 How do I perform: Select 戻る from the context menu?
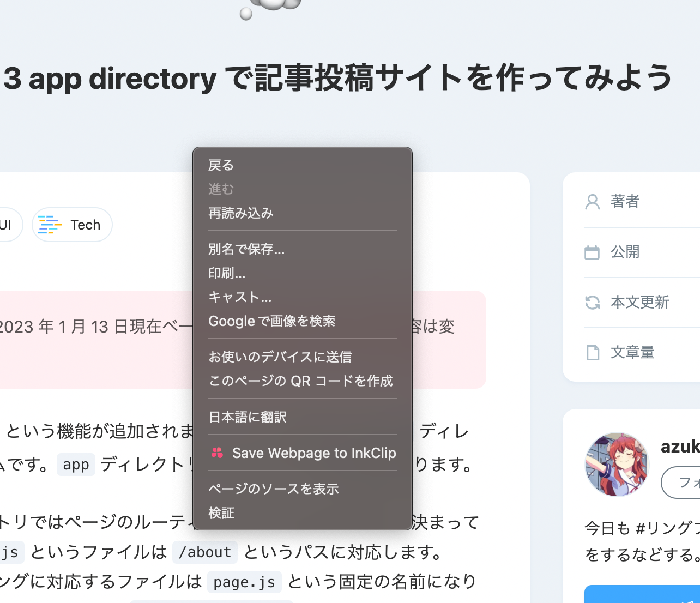click(221, 165)
